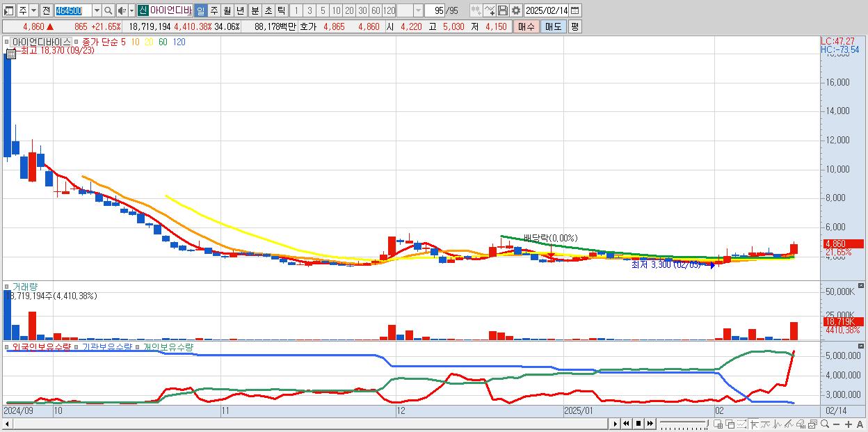Click the minus zoom out icon
Viewport: 868px width, 432px height.
pyautogui.click(x=836, y=424)
